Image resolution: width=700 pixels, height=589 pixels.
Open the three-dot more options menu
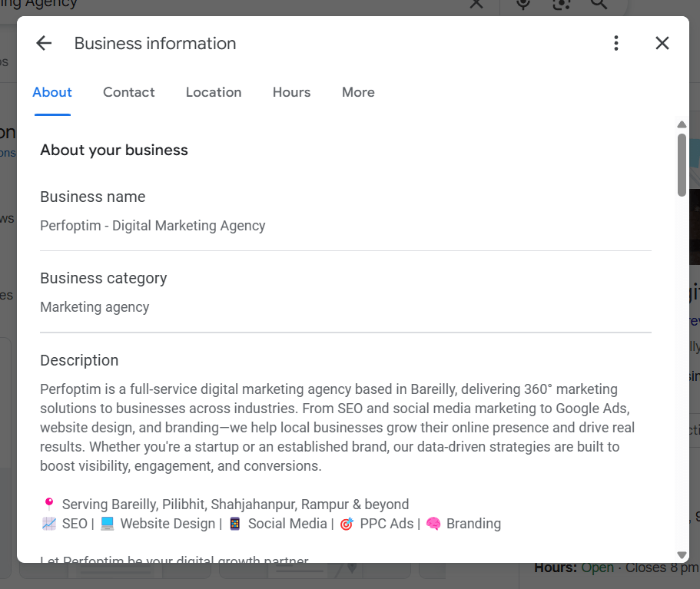point(616,43)
